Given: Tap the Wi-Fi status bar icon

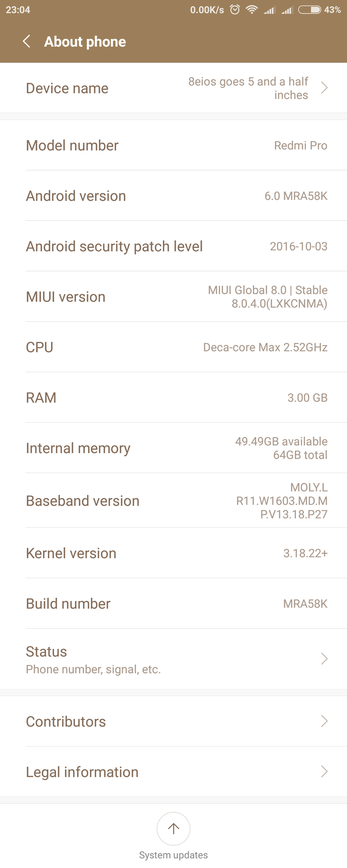Looking at the screenshot, I should point(252,10).
